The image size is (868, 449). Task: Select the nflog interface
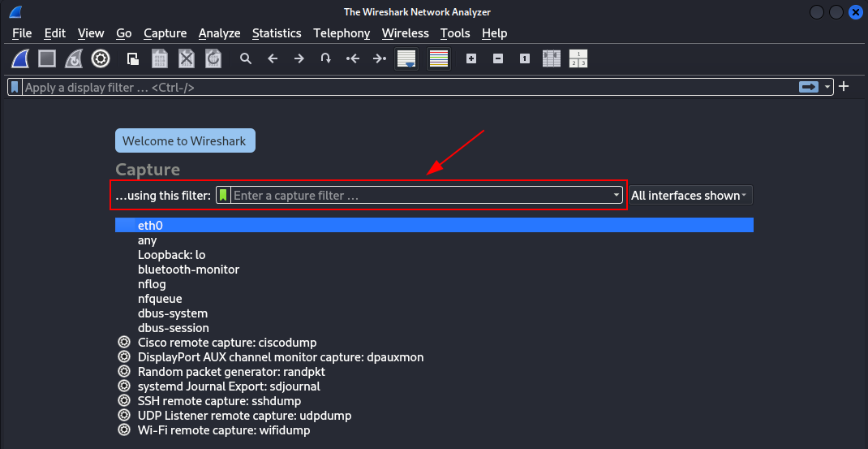tap(434, 284)
